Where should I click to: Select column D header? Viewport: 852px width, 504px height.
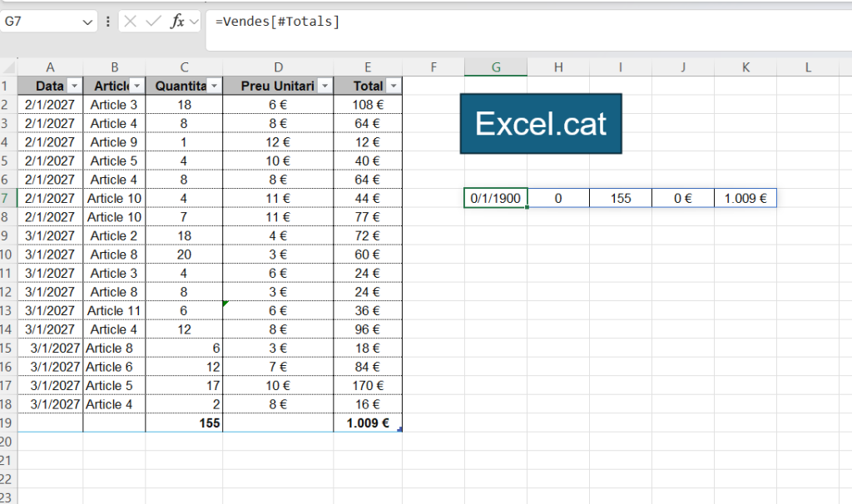pyautogui.click(x=278, y=67)
